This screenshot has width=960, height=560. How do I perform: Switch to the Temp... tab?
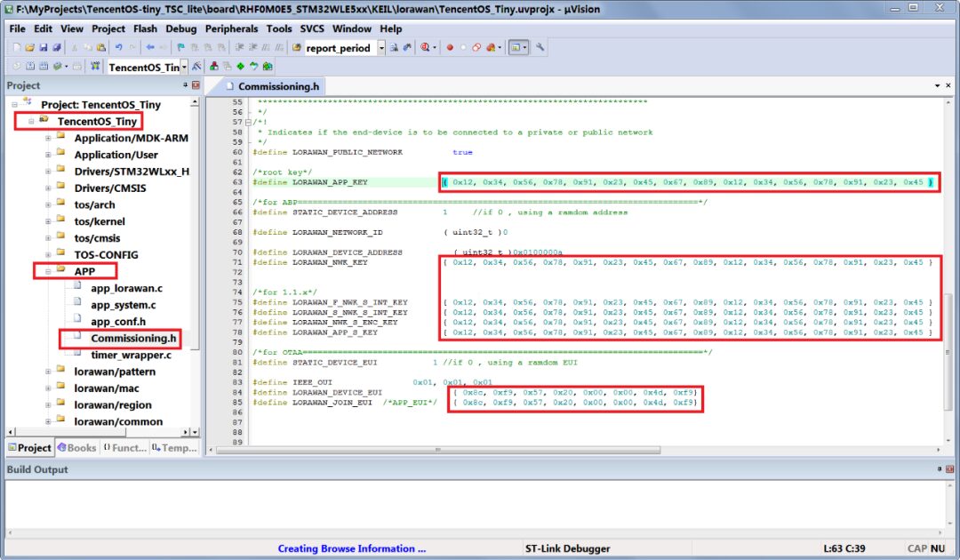pos(174,447)
